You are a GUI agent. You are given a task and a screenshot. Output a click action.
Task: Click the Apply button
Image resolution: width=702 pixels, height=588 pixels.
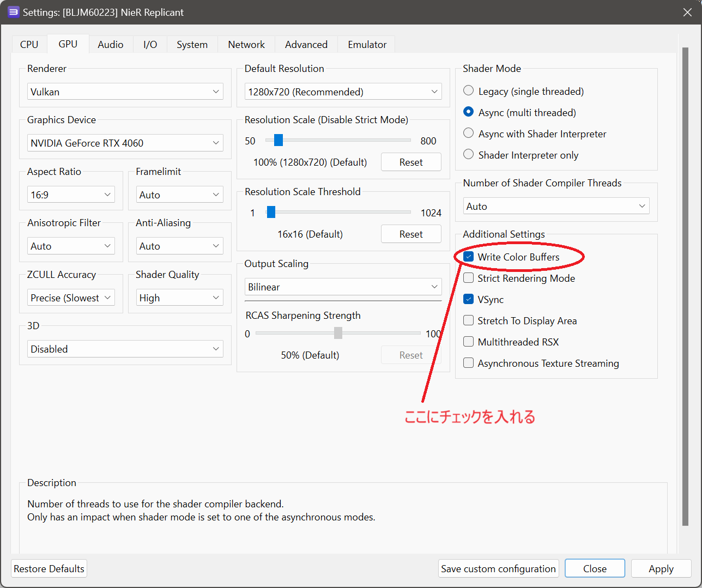[x=661, y=568]
